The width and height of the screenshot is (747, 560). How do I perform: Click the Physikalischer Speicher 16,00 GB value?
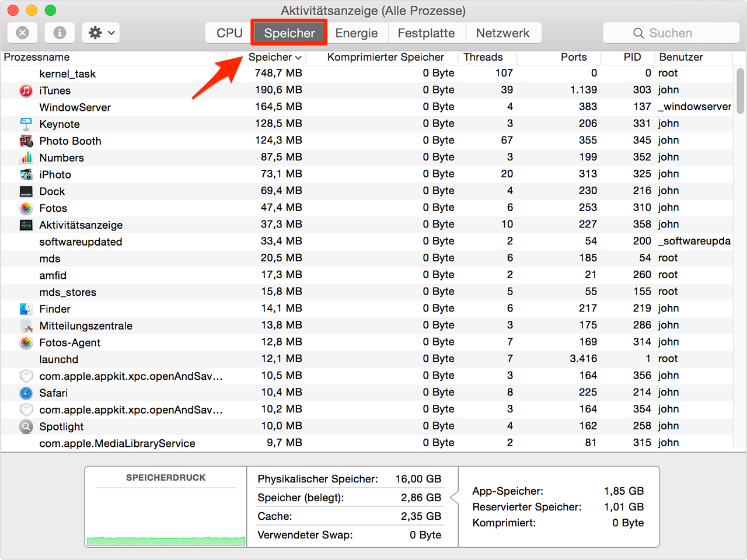tap(418, 479)
